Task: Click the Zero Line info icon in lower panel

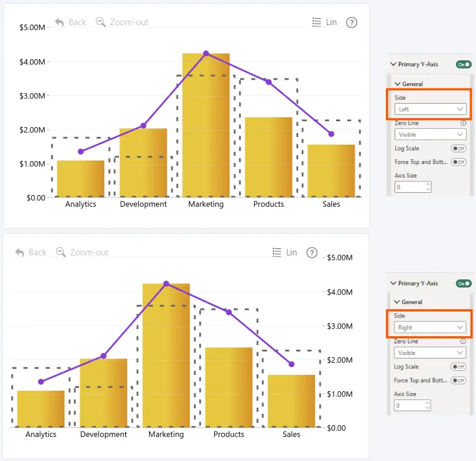Action: tap(463, 342)
